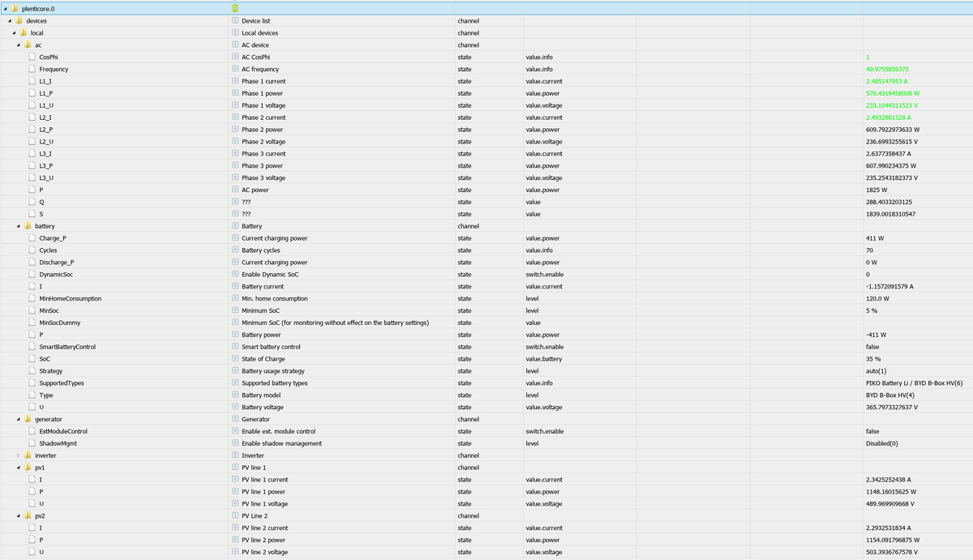Click the inverter folder icon

click(x=28, y=455)
